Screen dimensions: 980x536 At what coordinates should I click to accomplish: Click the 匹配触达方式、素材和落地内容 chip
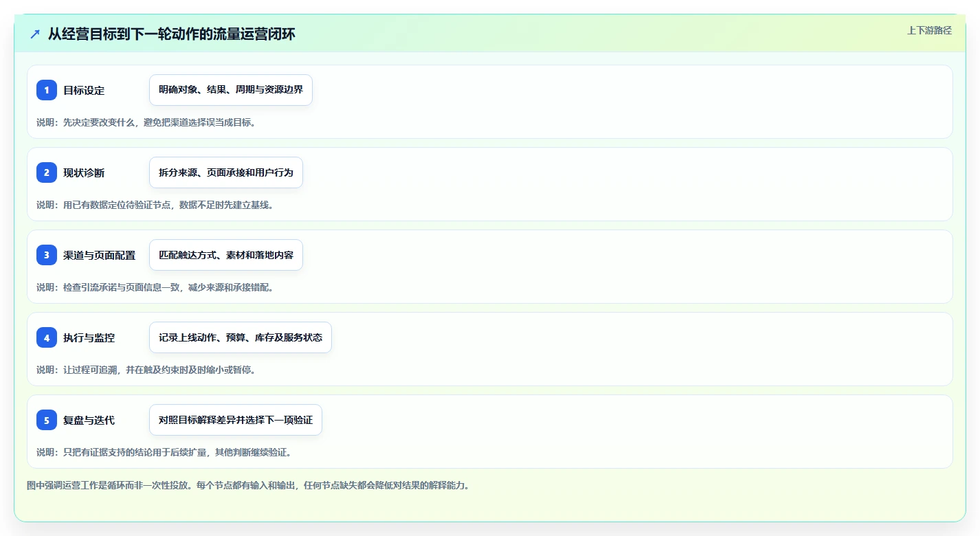[226, 255]
